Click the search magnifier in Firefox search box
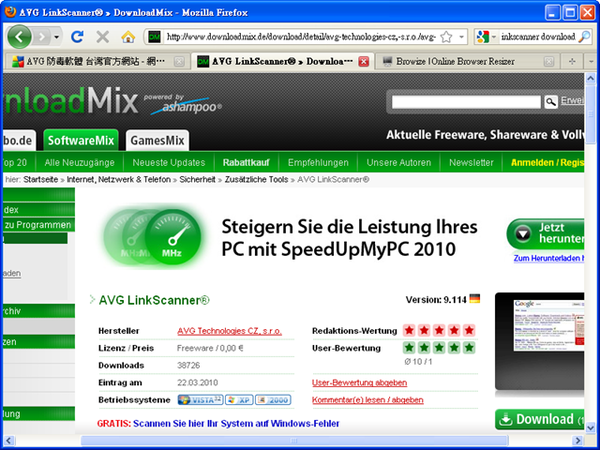600x450 pixels. coord(584,37)
